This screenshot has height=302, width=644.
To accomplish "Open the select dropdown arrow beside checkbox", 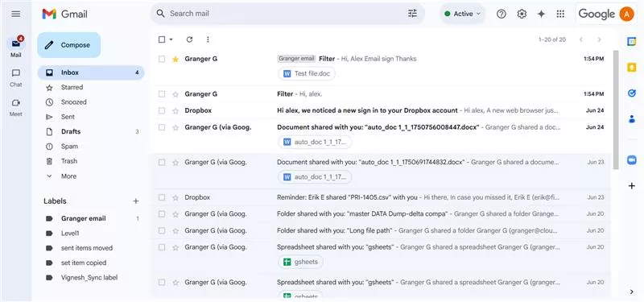I will 171,39.
